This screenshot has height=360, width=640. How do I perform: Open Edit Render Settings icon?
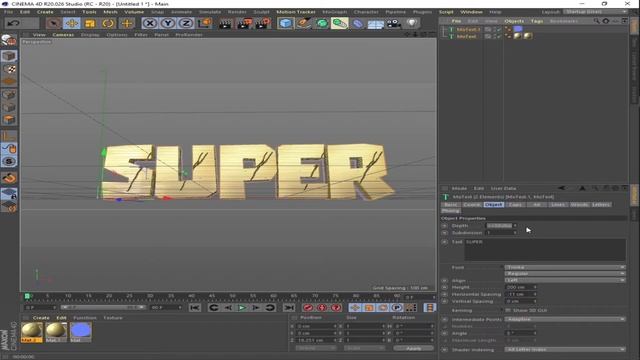(263, 23)
